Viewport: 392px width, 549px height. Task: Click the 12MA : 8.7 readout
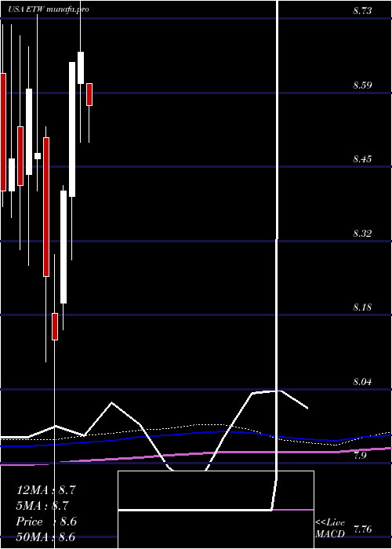coord(45,490)
